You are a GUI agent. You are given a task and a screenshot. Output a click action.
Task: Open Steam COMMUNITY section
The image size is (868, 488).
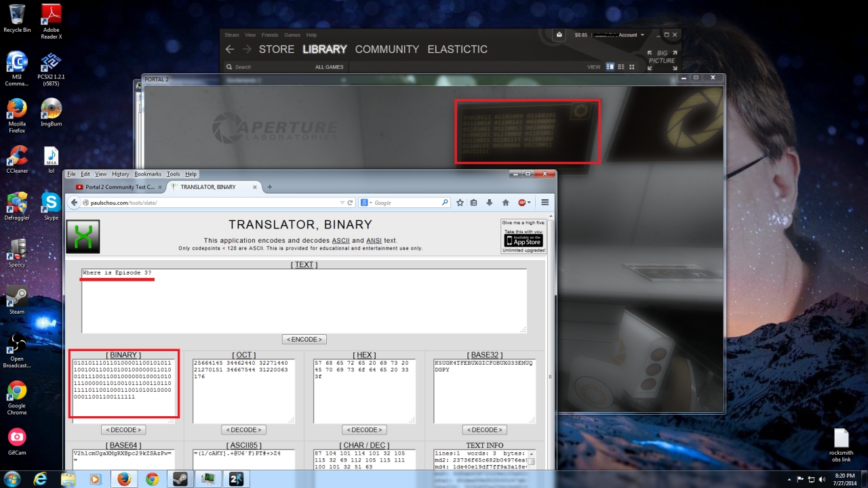[x=387, y=49]
